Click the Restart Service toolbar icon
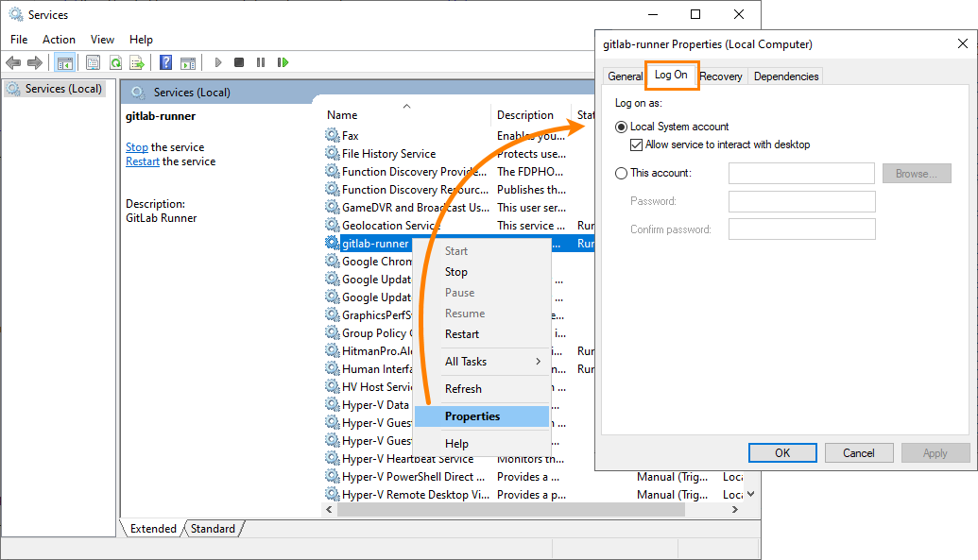 point(283,62)
